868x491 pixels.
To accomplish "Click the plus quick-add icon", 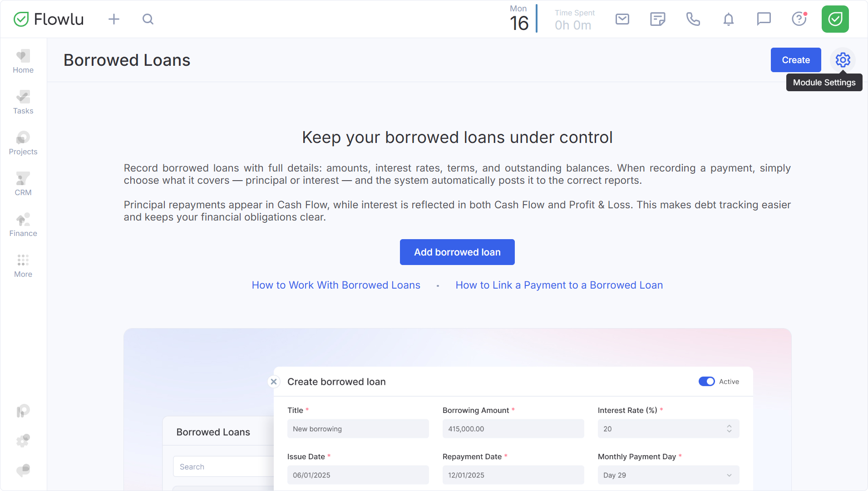I will pos(114,19).
